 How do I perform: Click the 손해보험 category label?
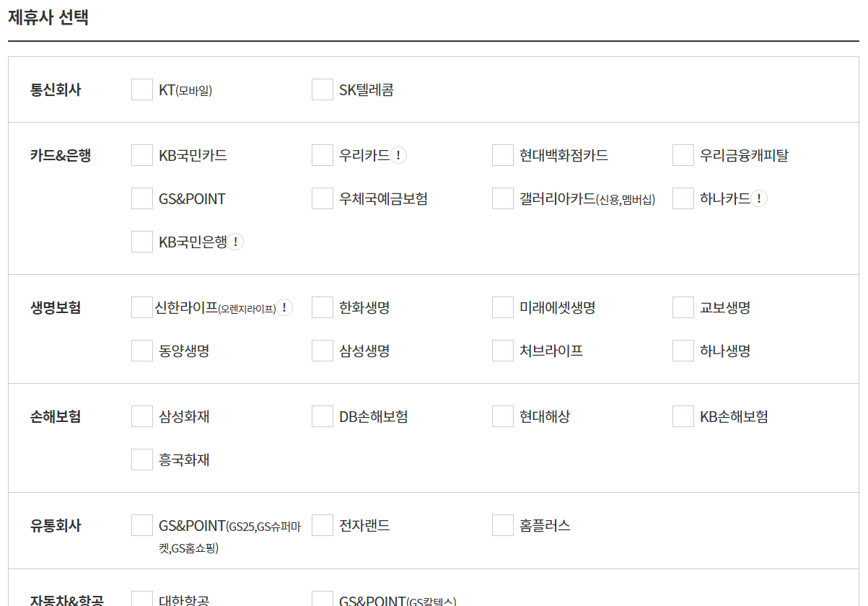coord(56,416)
